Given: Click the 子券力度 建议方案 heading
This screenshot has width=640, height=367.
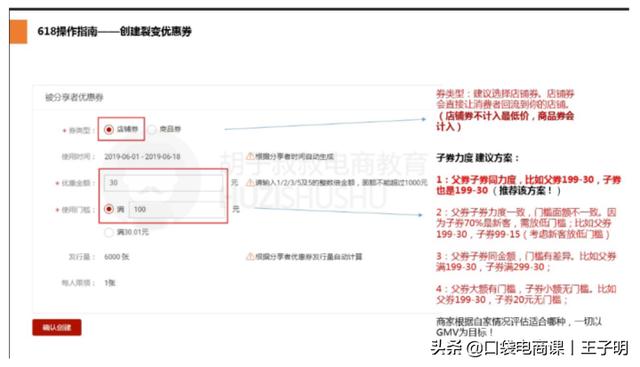Looking at the screenshot, I should pos(477,158).
